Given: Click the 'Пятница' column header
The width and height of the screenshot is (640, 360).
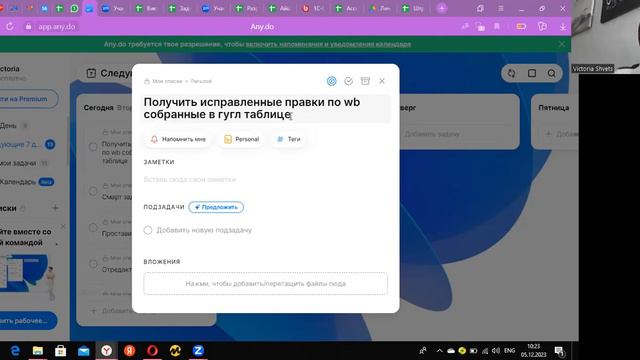Looking at the screenshot, I should point(553,108).
